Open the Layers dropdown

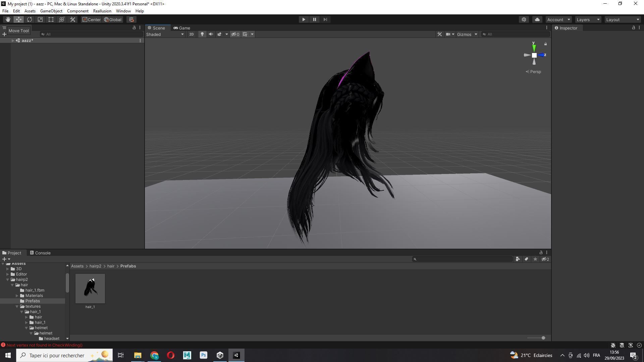pyautogui.click(x=588, y=19)
